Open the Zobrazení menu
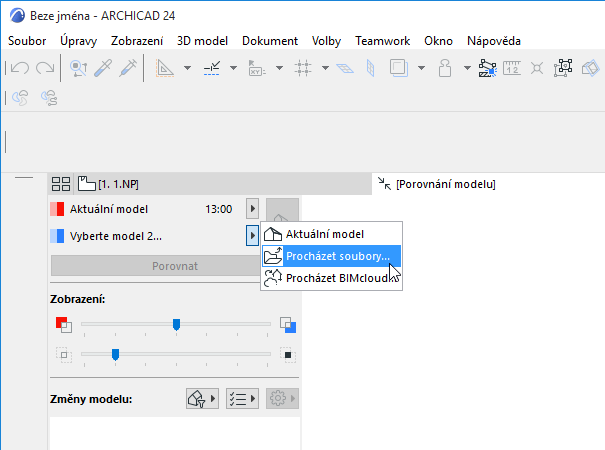 tap(137, 41)
